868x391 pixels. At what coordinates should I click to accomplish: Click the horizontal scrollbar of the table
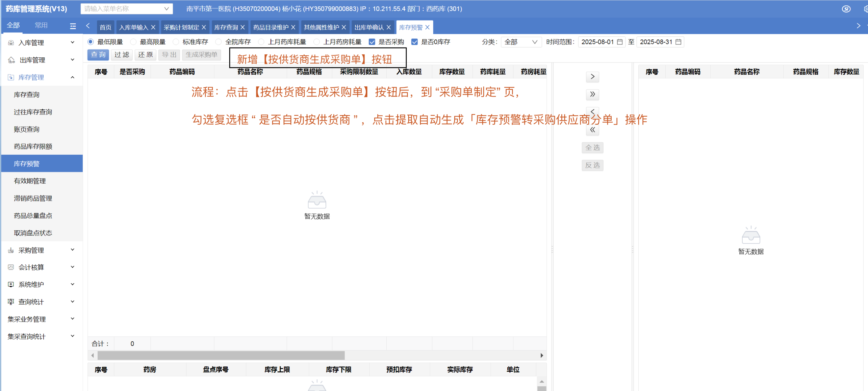[x=221, y=355]
